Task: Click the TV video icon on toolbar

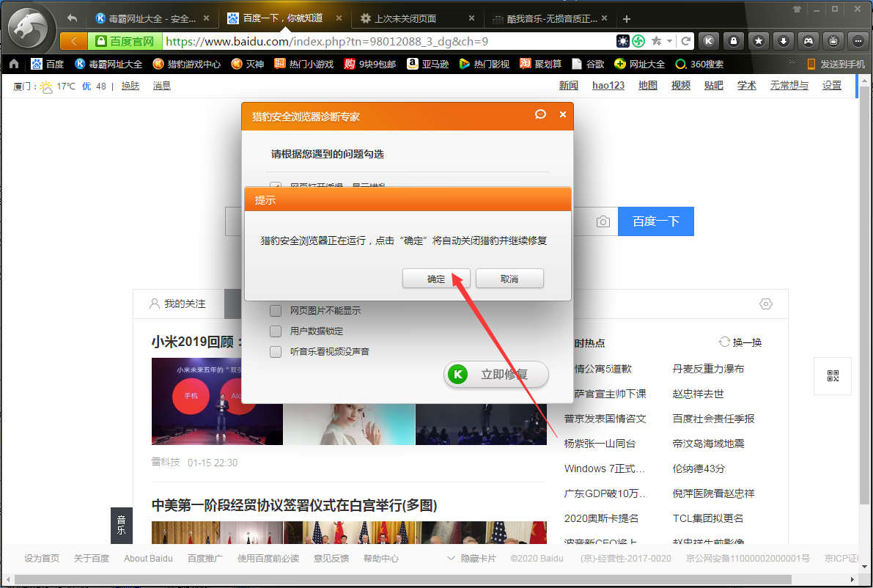Action: 833,41
